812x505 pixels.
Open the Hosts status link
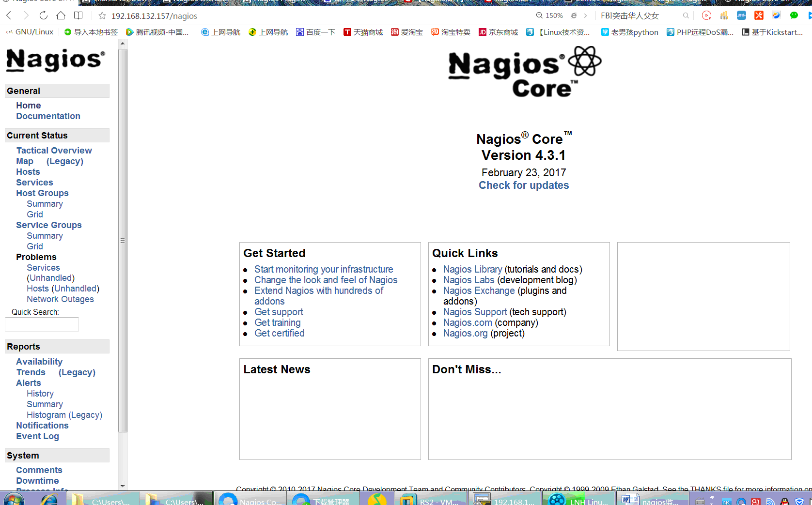pyautogui.click(x=28, y=172)
